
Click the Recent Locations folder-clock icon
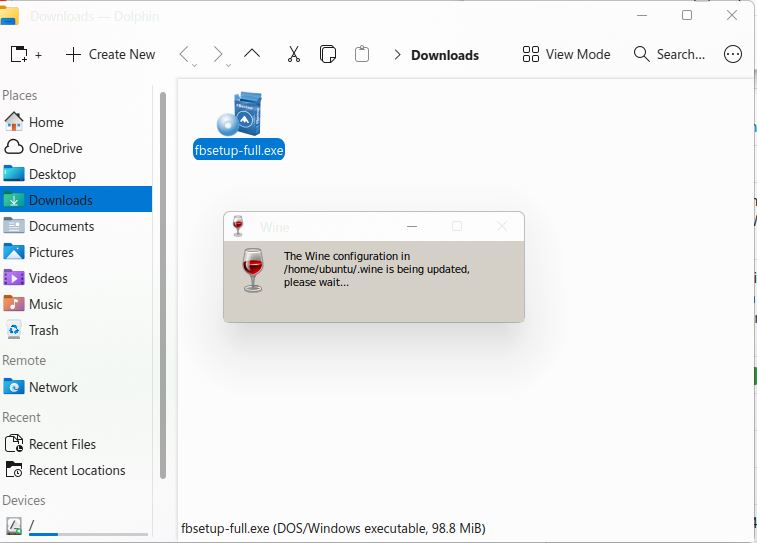coord(14,469)
